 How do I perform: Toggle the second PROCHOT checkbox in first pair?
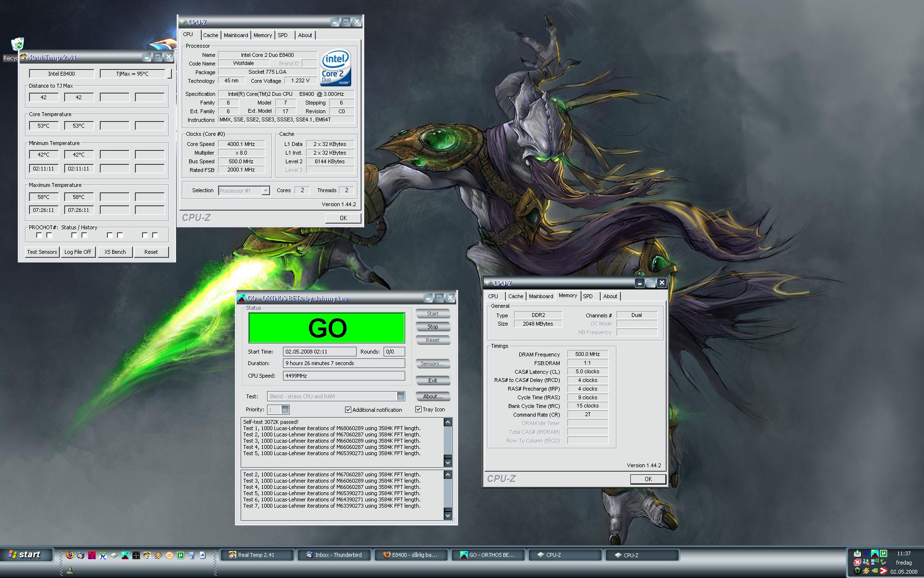tap(49, 235)
